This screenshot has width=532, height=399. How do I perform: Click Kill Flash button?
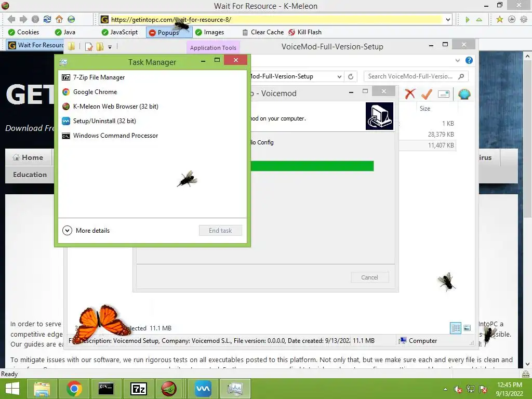coord(305,32)
